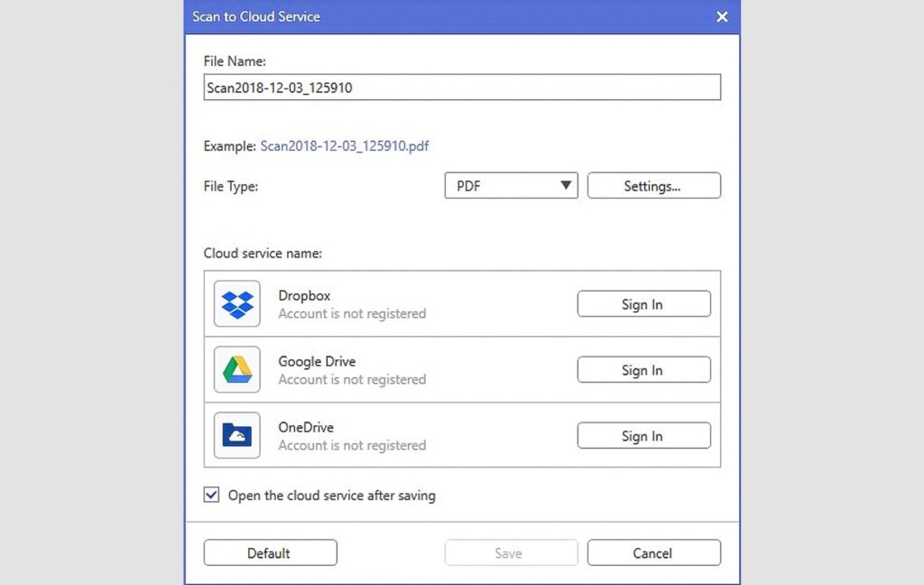This screenshot has width=924, height=585.
Task: Cancel the scan dialog
Action: click(653, 553)
